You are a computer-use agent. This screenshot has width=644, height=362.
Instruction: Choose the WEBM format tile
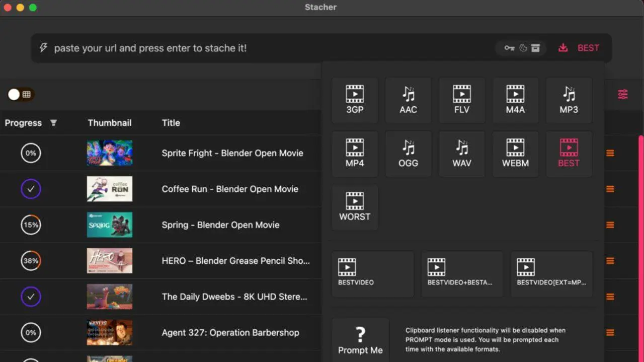515,154
